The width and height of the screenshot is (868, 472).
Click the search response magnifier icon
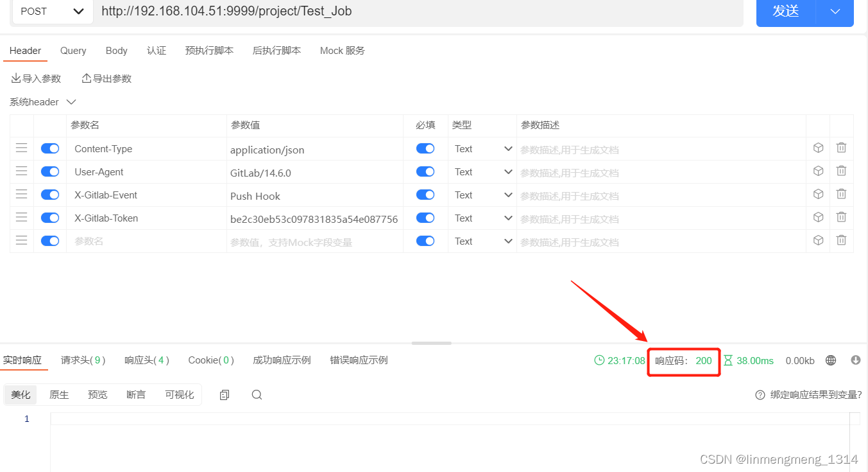tap(257, 395)
